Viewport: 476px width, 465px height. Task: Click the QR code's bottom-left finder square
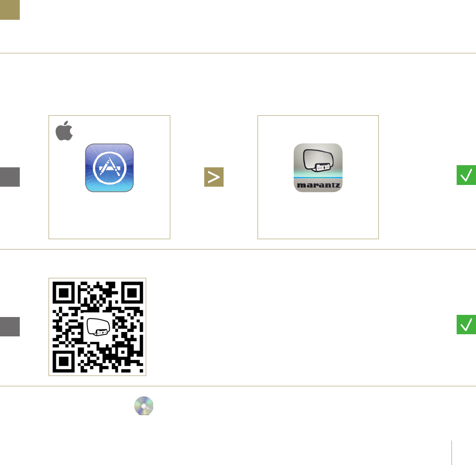tap(64, 361)
